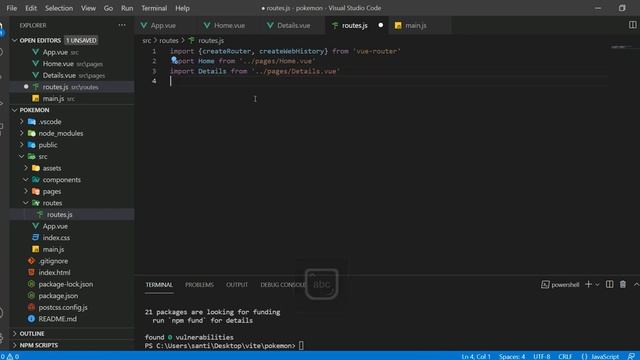The height and width of the screenshot is (360, 640).
Task: Switch to the main.js editor tab
Action: pos(416,25)
